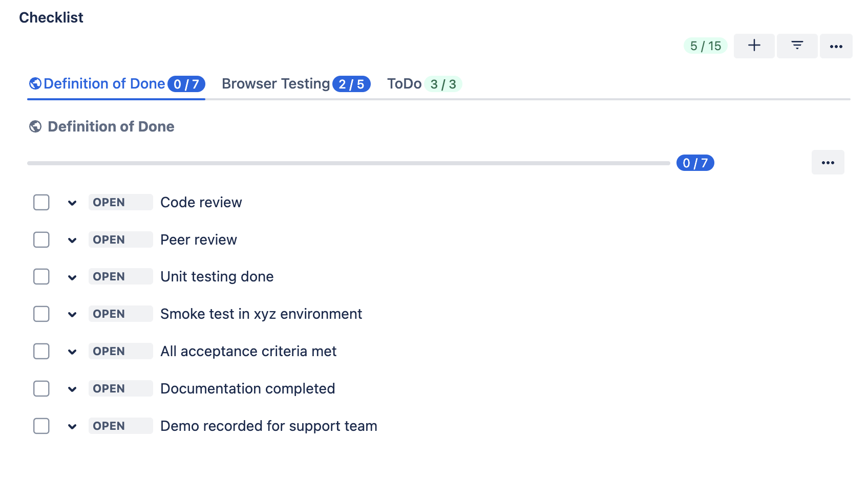This screenshot has width=868, height=481.
Task: Check the Code review checkbox
Action: pos(41,202)
